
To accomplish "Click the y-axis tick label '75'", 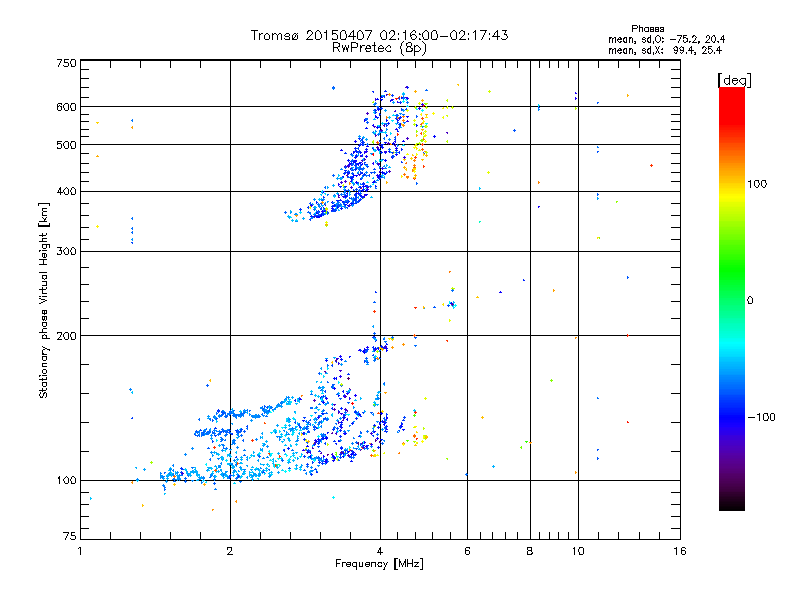I will tap(70, 536).
